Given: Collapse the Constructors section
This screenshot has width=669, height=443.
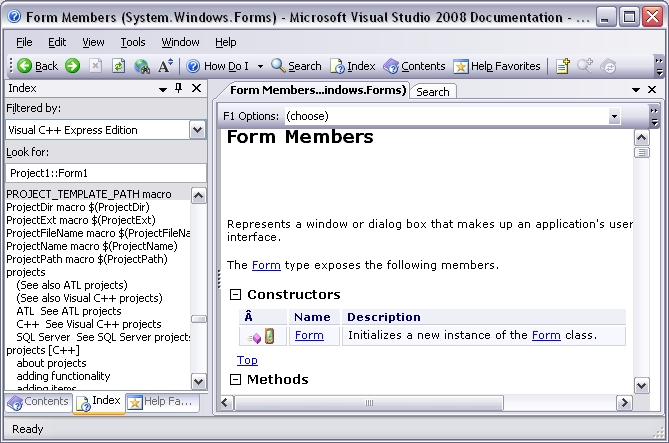Looking at the screenshot, I should pos(236,295).
